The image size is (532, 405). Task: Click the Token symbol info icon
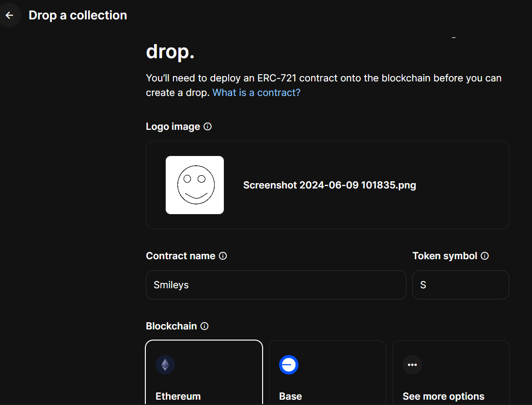tap(485, 256)
